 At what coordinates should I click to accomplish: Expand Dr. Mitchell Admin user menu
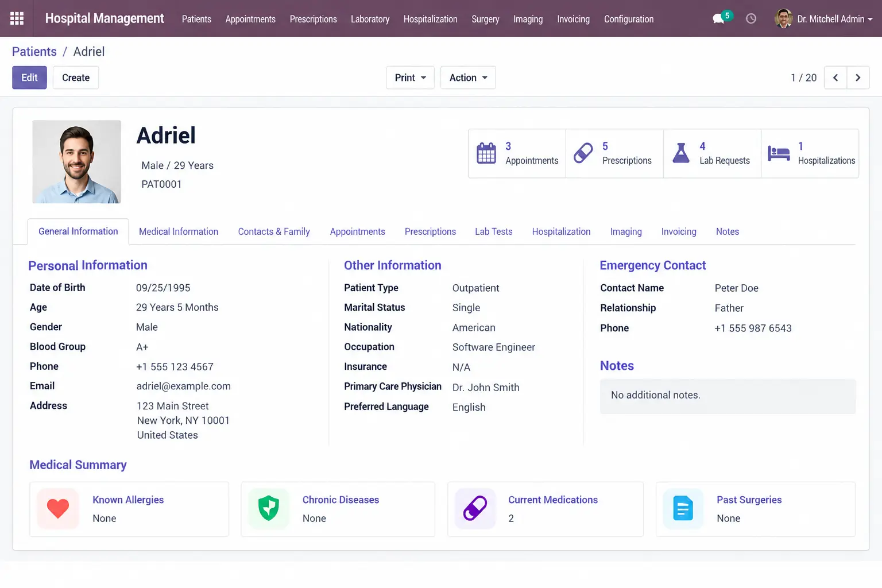(835, 19)
